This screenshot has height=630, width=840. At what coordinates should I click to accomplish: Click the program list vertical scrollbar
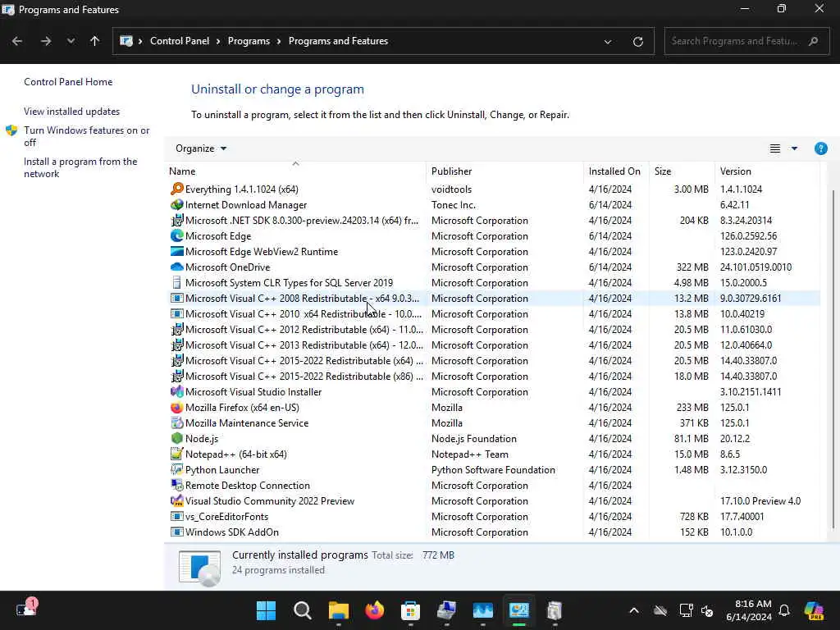(833, 359)
